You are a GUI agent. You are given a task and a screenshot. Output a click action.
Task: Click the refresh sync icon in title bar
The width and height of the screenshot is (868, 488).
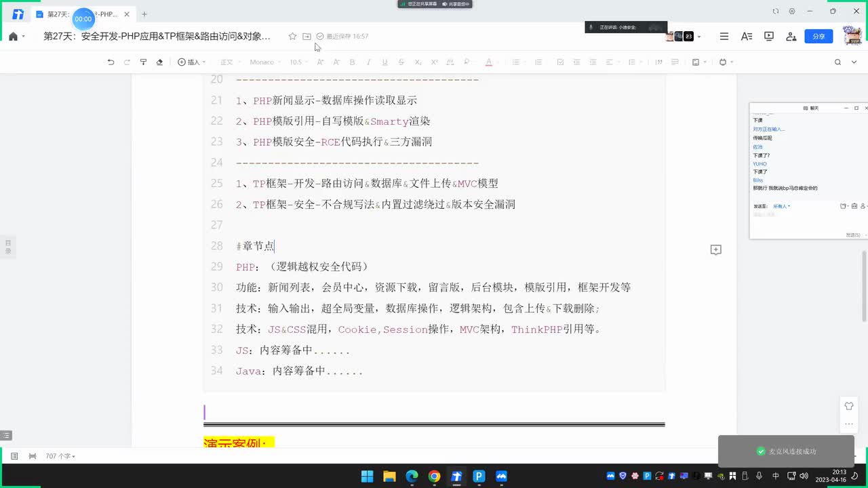point(776,12)
